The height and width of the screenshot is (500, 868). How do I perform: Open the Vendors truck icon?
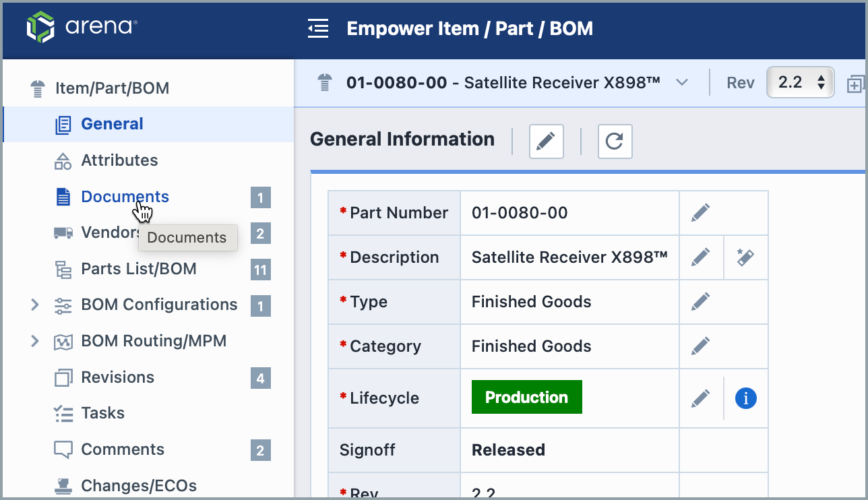tap(63, 232)
